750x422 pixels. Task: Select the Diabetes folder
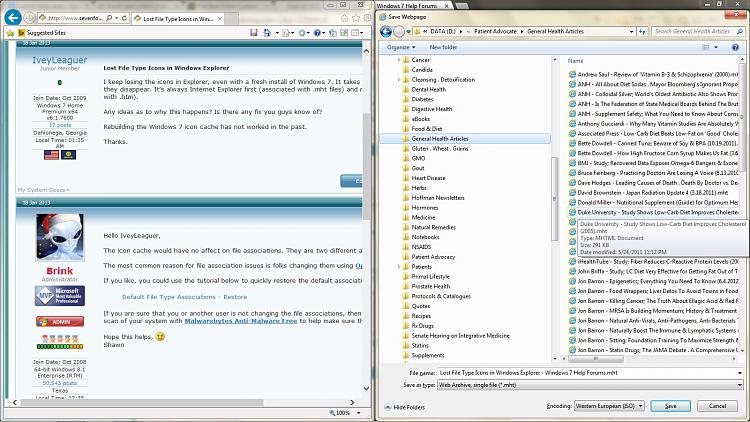point(422,100)
